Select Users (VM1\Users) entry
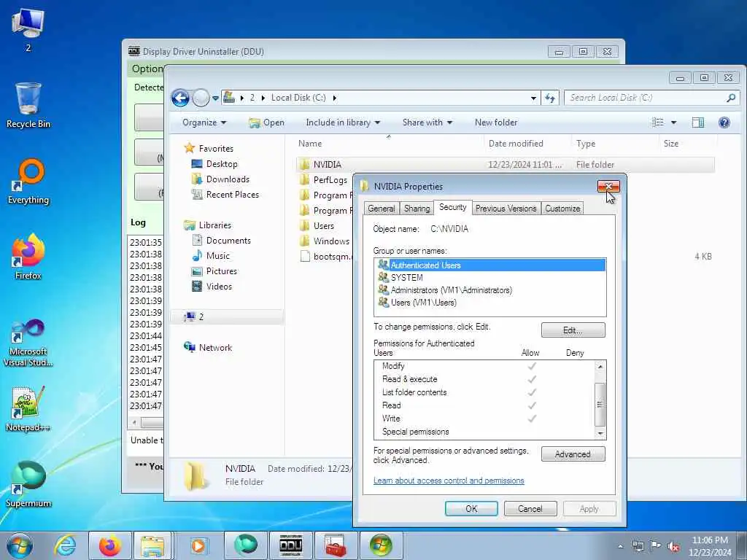This screenshot has height=560, width=747. pyautogui.click(x=489, y=303)
